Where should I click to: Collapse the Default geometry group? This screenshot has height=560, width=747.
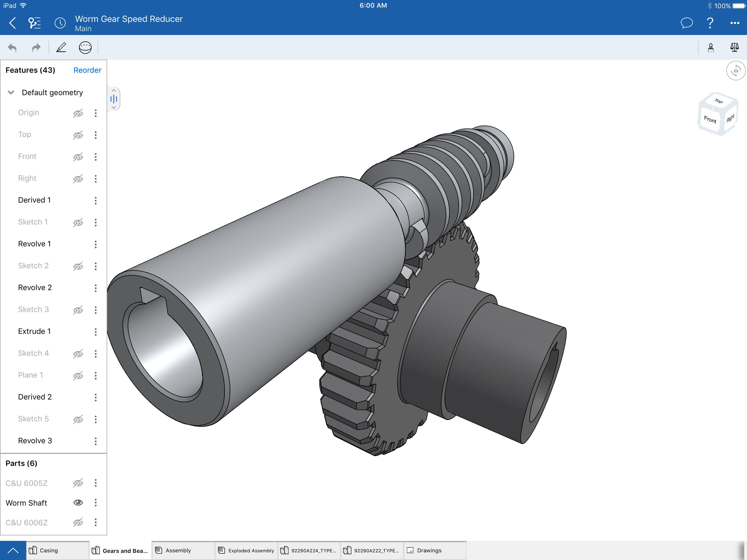(11, 92)
